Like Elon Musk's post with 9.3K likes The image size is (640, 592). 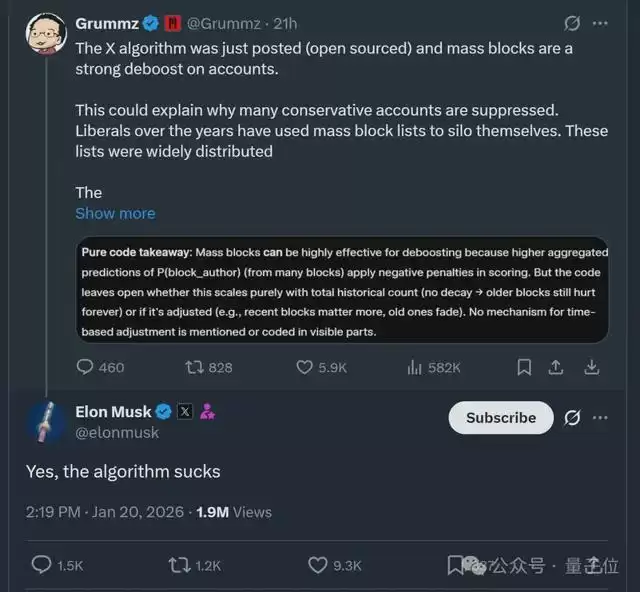(318, 565)
